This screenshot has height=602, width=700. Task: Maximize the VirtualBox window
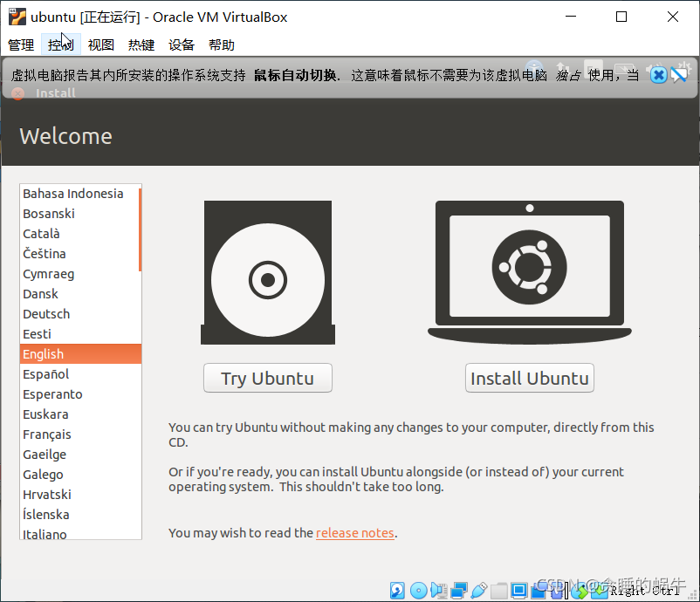(x=621, y=17)
